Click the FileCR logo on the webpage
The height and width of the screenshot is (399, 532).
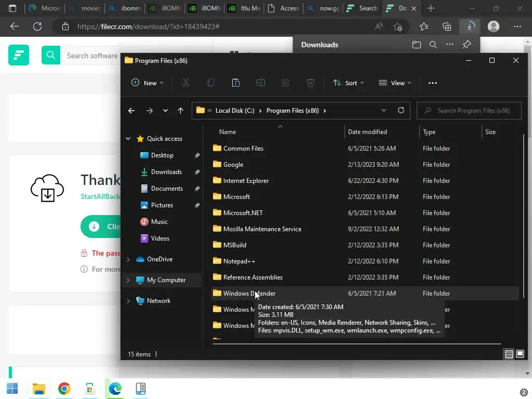(x=19, y=55)
